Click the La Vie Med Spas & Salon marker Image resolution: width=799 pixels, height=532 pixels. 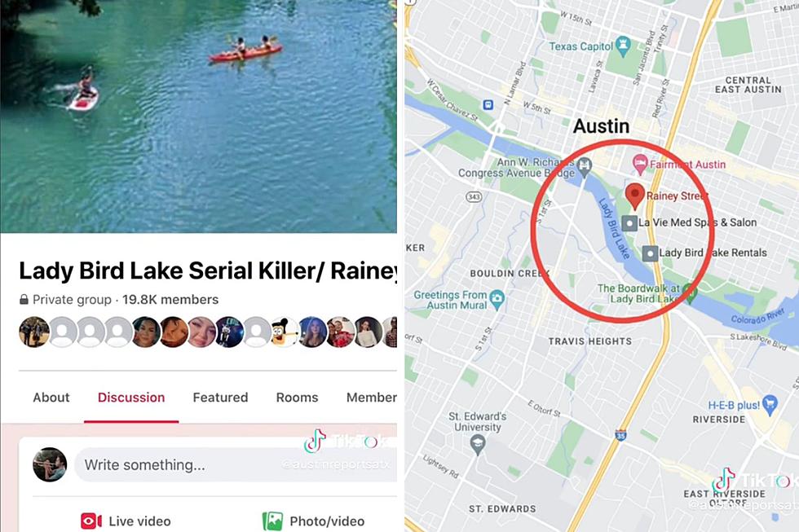click(x=629, y=223)
